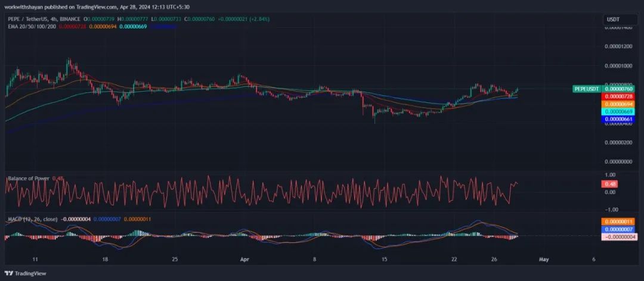This screenshot has width=644, height=281.
Task: Click the 0.48 Balance of Power axis tag
Action: pos(611,184)
